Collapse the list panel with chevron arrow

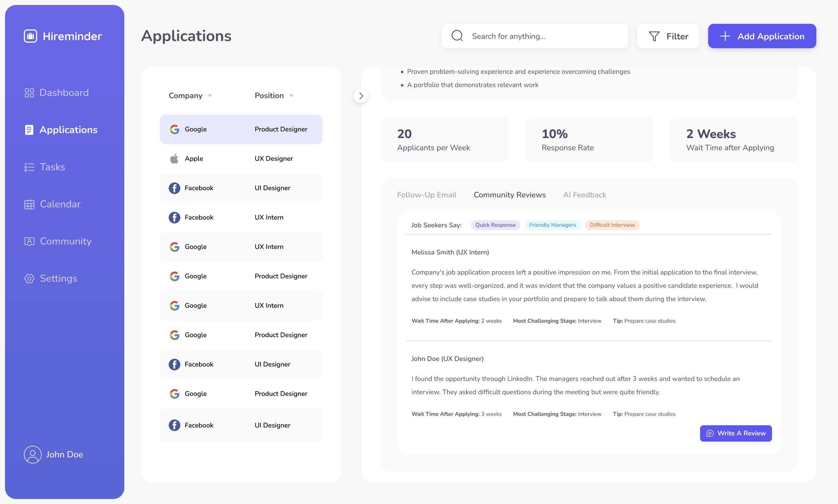361,96
